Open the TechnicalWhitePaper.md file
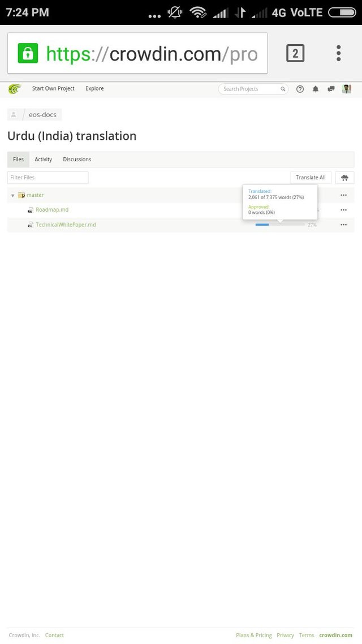This screenshot has width=362, height=644. tap(66, 225)
